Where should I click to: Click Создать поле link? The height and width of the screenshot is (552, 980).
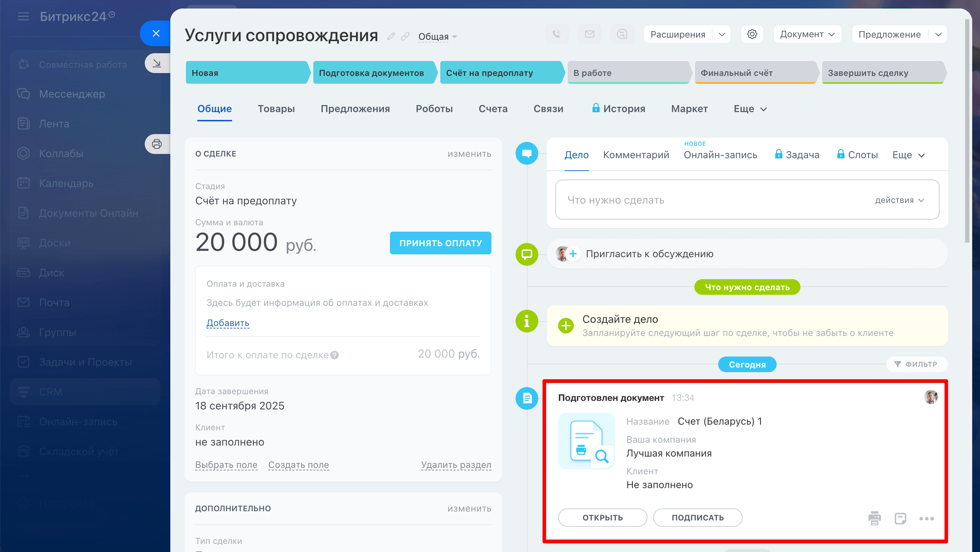pos(299,465)
